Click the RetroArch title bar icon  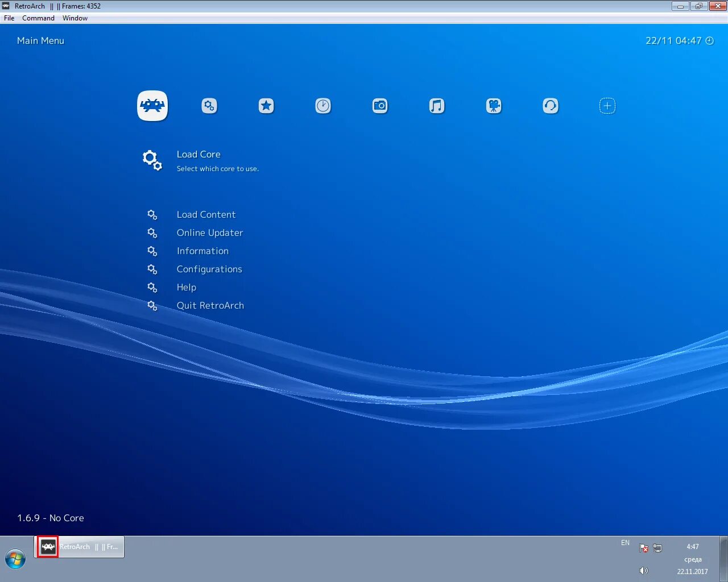6,6
